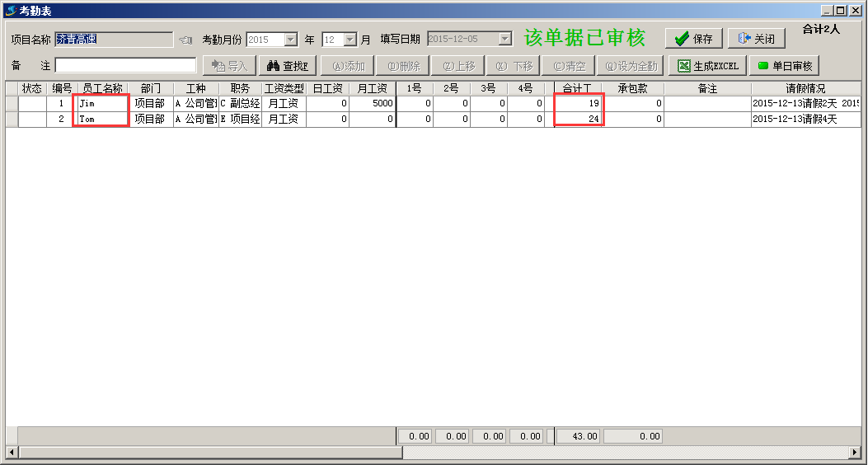This screenshot has width=868, height=465.
Task: Click the Import (导入) button
Action: [228, 66]
